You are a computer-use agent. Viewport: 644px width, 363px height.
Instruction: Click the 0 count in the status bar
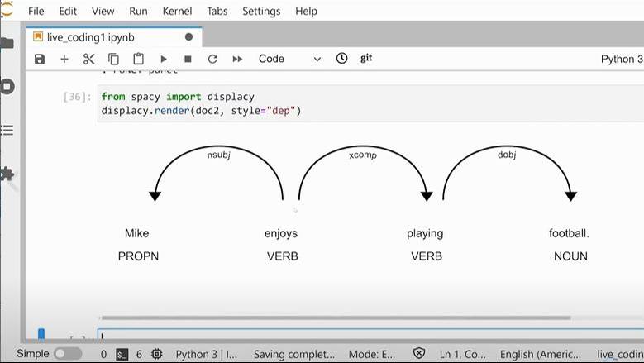(x=103, y=354)
